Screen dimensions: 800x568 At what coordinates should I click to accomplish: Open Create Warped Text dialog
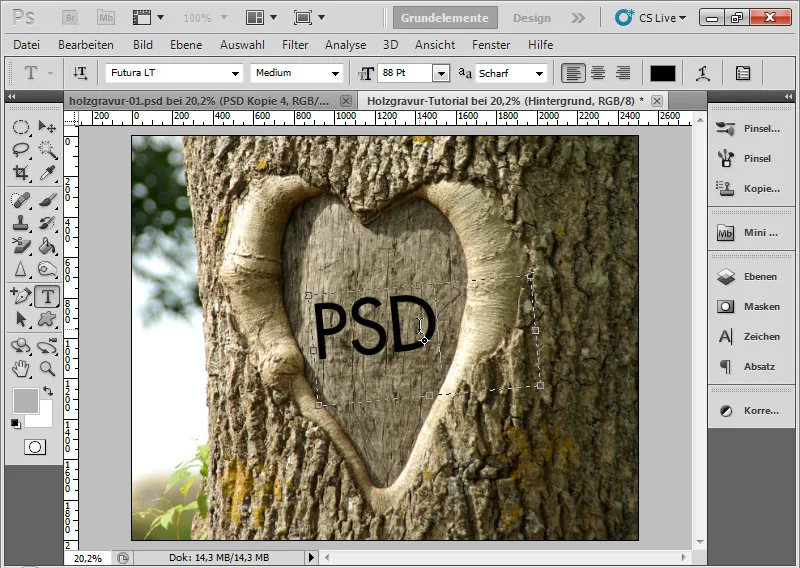click(x=704, y=73)
